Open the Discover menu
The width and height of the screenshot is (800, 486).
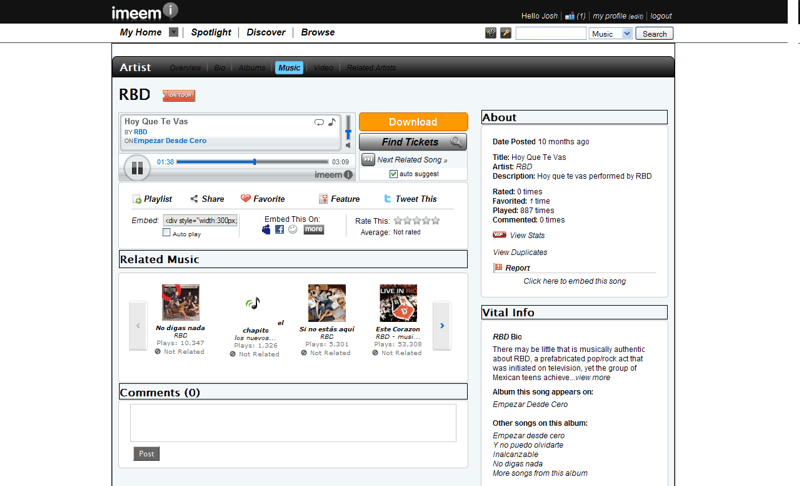click(x=266, y=32)
